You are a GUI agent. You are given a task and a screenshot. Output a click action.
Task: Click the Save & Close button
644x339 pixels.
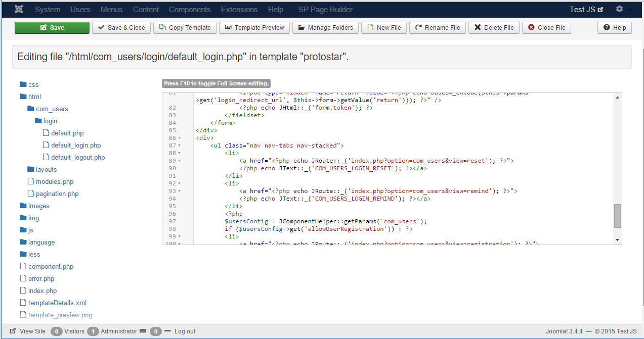121,28
